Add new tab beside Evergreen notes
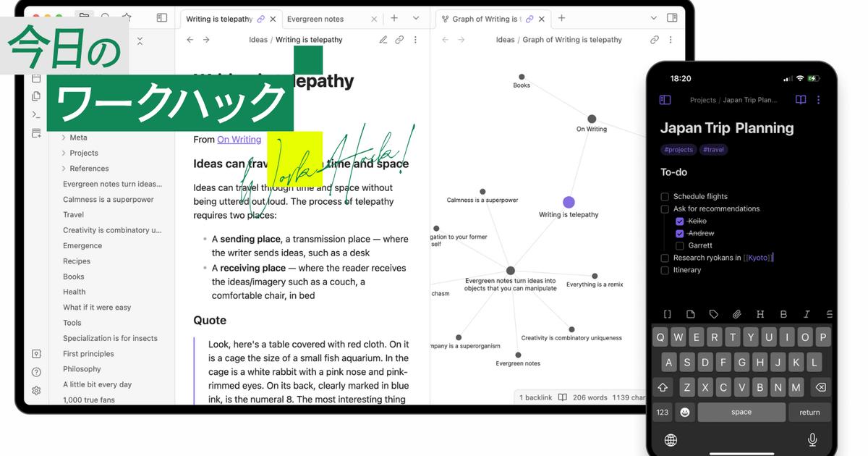The image size is (868, 456). tap(394, 18)
